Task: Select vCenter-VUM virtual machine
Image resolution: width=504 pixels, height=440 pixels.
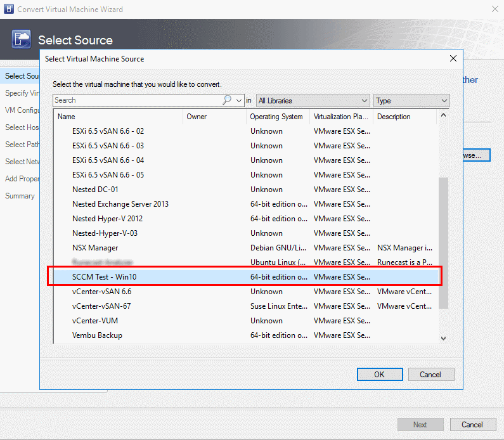Action: (246, 321)
